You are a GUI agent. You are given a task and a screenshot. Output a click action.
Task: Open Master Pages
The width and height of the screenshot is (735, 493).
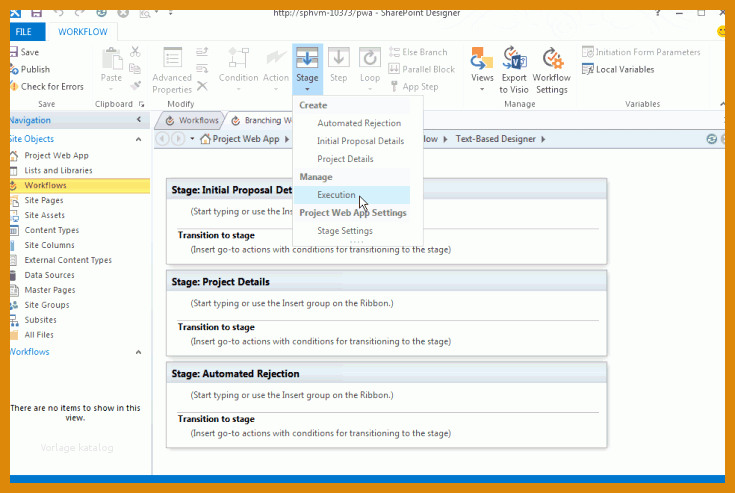[x=50, y=290]
